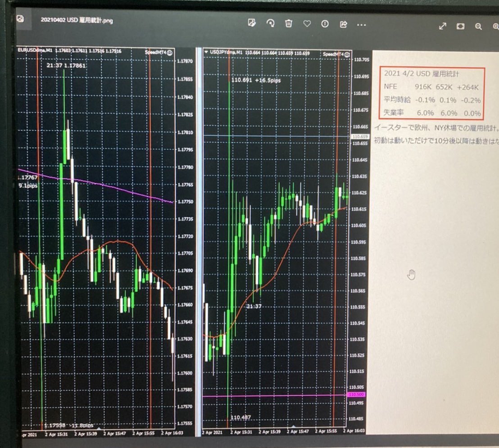Add photo to favorites with heart icon
Image resolution: width=499 pixels, height=448 pixels.
(x=307, y=23)
